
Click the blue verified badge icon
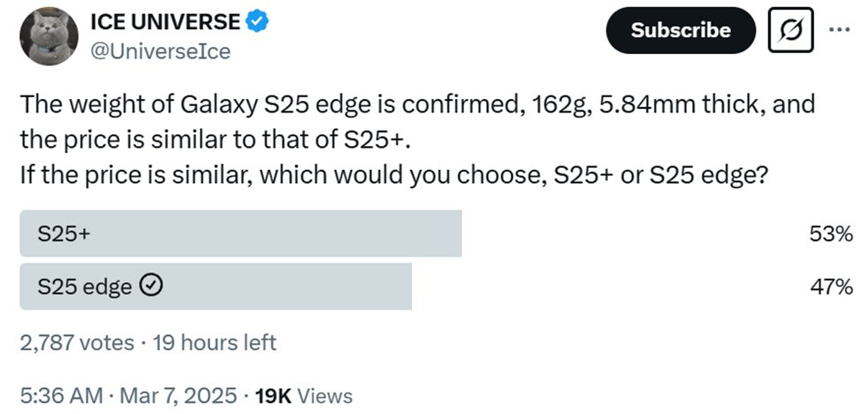point(256,22)
